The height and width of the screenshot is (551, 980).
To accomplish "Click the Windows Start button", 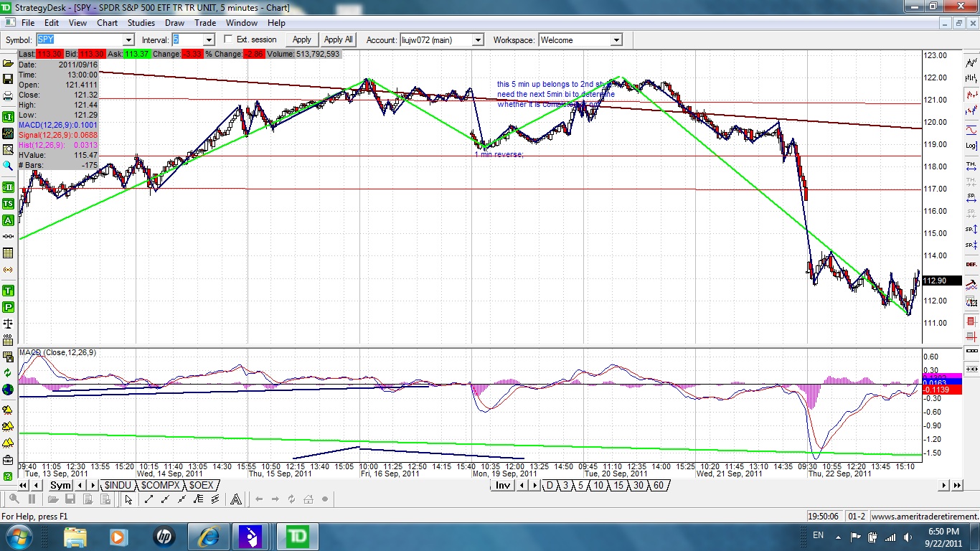I will pos(18,536).
